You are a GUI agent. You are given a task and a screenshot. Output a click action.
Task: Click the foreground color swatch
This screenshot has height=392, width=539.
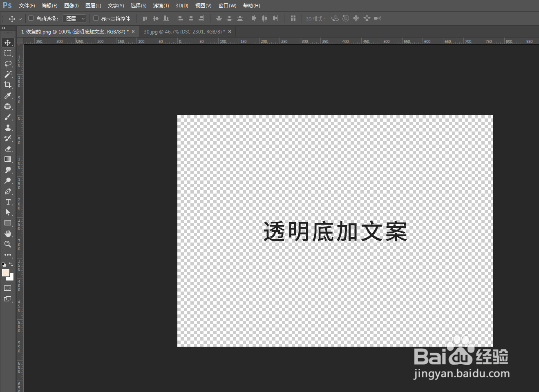pos(5,273)
